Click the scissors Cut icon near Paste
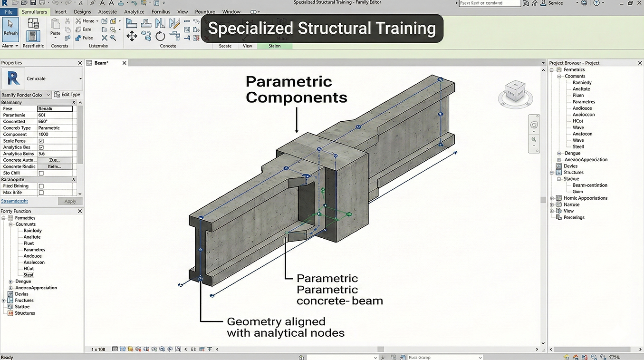 point(68,21)
